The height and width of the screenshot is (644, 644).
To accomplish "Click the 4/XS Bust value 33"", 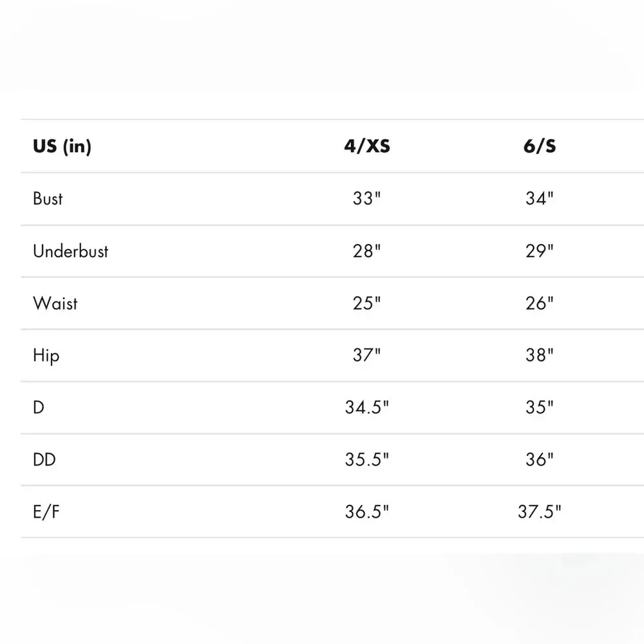I will [x=366, y=198].
